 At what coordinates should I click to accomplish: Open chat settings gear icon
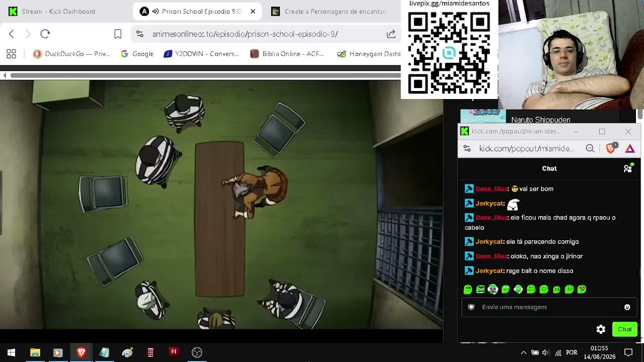[601, 329]
